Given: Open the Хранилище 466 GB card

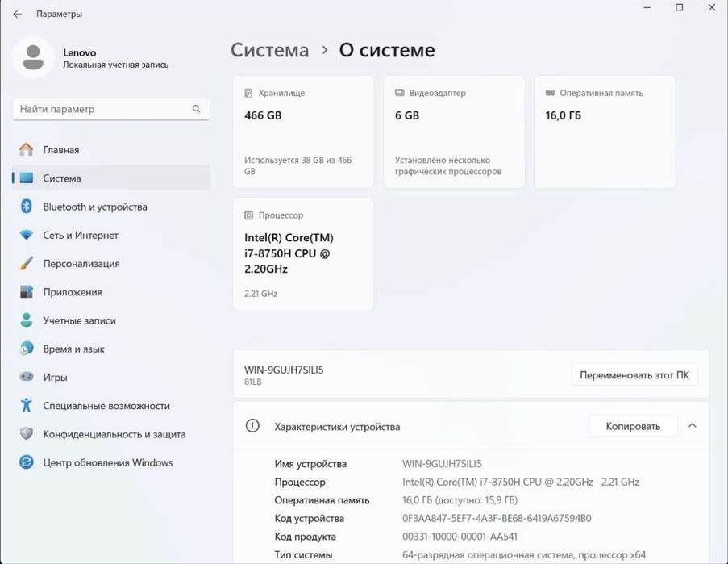Looking at the screenshot, I should (304, 132).
